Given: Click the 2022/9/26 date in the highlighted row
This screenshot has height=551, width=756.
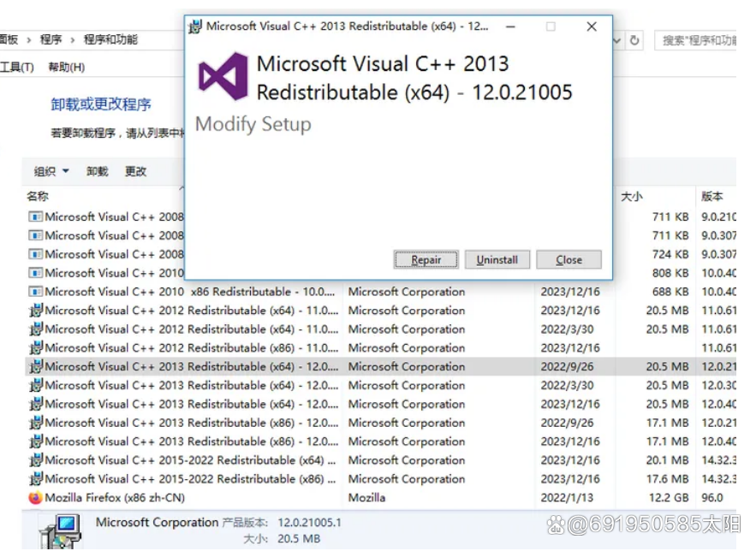Looking at the screenshot, I should pos(567,366).
